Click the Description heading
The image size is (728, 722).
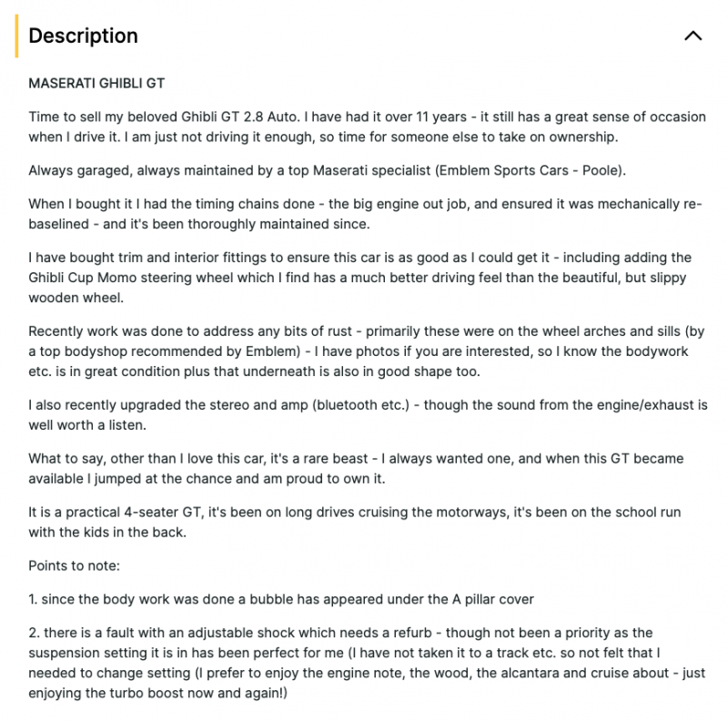(83, 36)
